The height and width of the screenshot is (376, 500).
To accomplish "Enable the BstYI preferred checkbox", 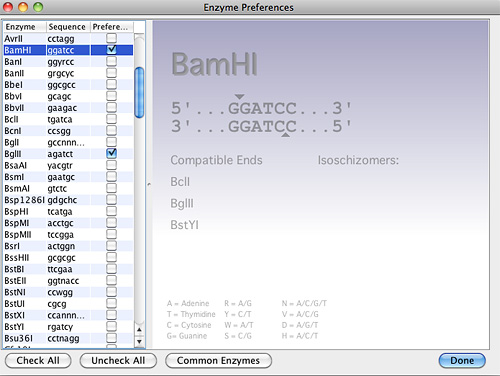I will (x=111, y=327).
